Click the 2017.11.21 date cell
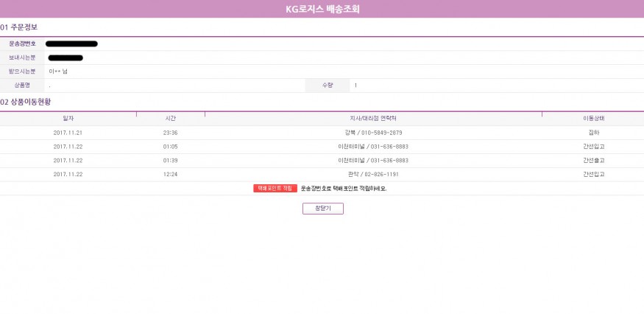The width and height of the screenshot is (644, 314). tap(68, 133)
